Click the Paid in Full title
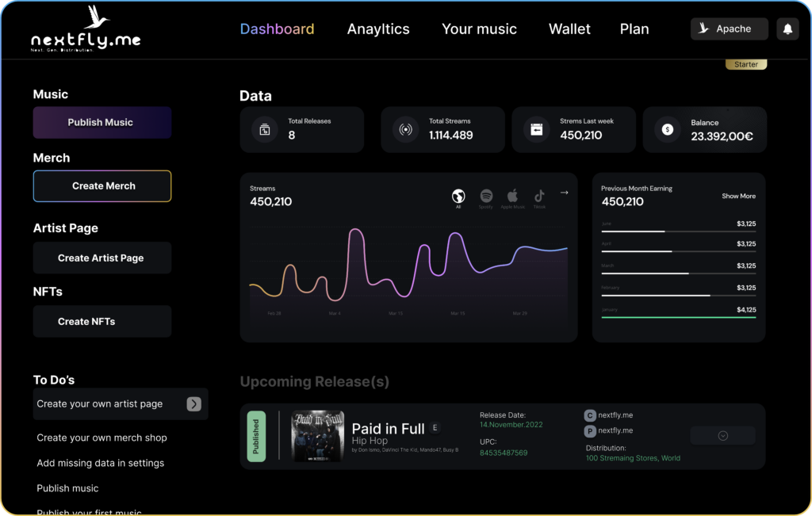The image size is (812, 516). pos(388,429)
